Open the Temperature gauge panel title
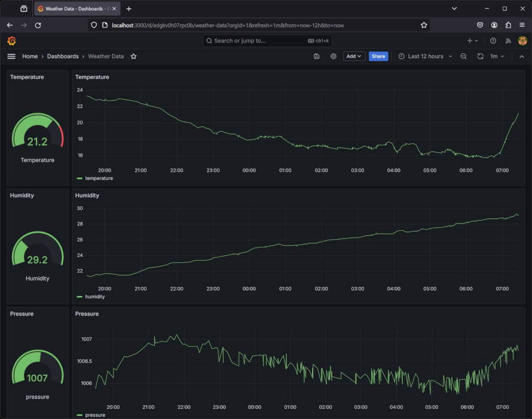The width and height of the screenshot is (532, 419). tap(27, 77)
